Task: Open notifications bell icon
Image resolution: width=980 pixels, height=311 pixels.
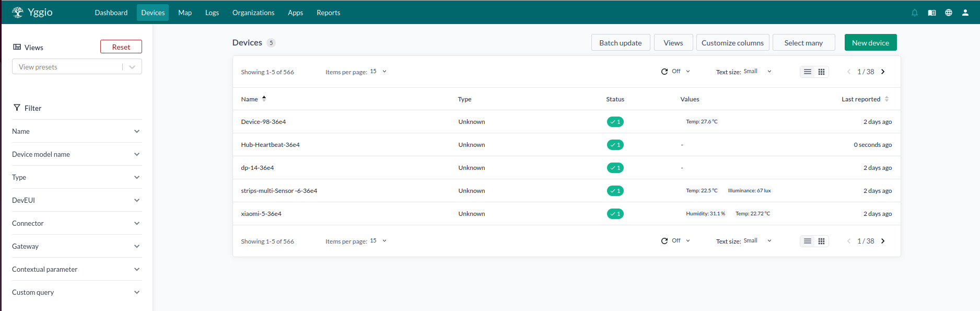Action: 915,13
